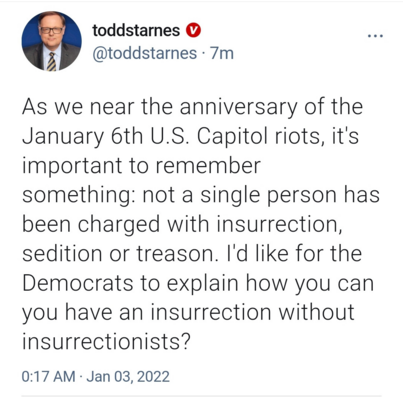Viewport: 403px width, 397px height.
Task: Click the words explain how you can
Action: [270, 284]
